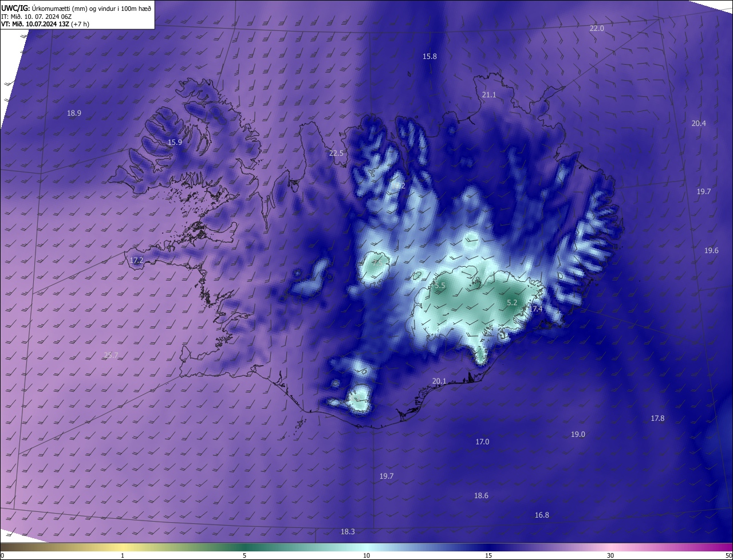The image size is (733, 560).
Task: Select the map value 22.0
Action: click(597, 28)
